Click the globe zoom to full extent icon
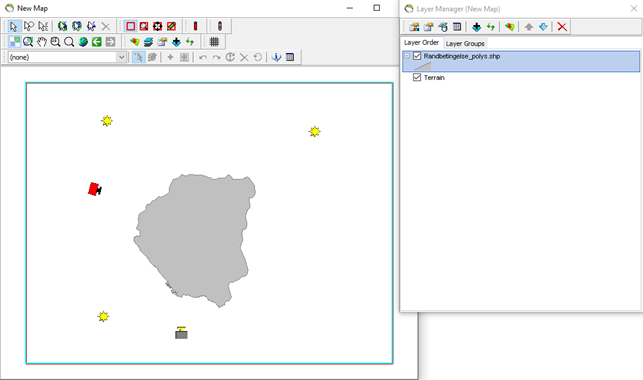 tap(83, 42)
